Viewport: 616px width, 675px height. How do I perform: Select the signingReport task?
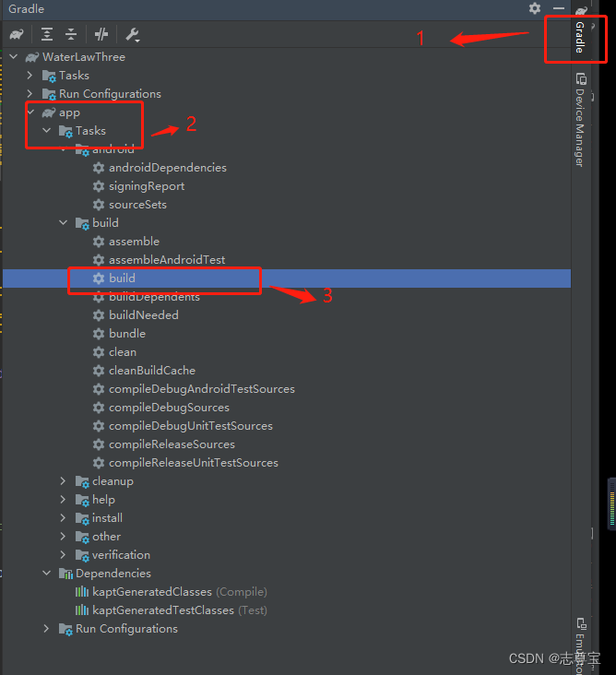(147, 186)
